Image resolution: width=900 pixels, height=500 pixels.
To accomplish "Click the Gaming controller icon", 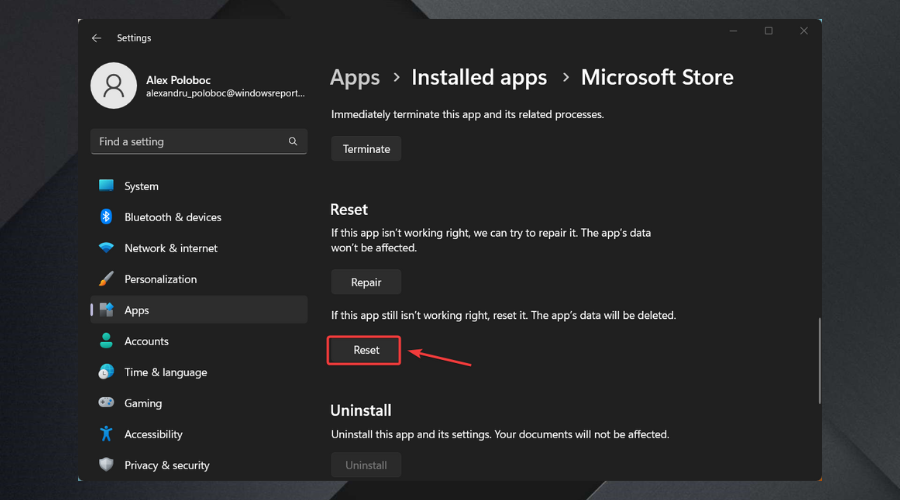I will point(106,403).
